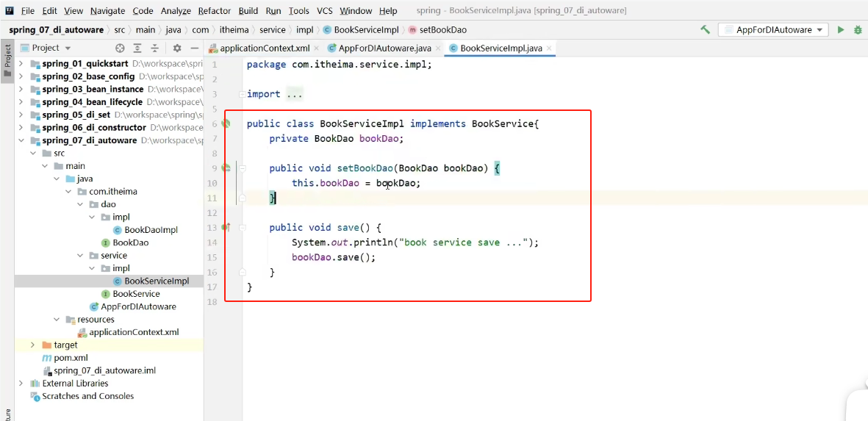The width and height of the screenshot is (868, 421).
Task: Open the Analyze menu
Action: 176,10
